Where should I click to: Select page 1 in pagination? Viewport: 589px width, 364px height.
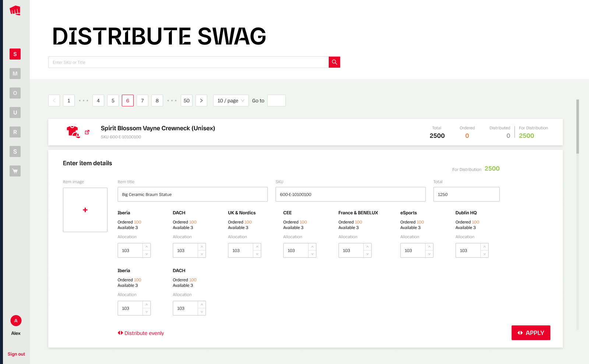[x=69, y=100]
